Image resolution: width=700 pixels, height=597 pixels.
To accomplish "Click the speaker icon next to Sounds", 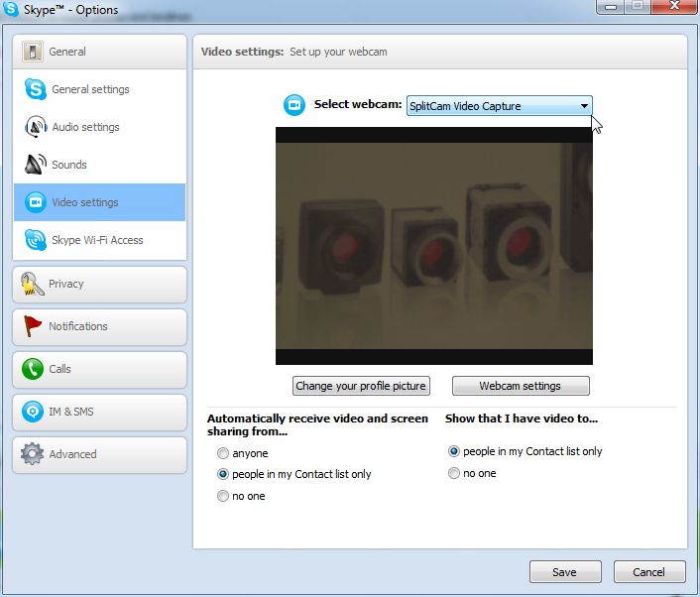I will [36, 165].
